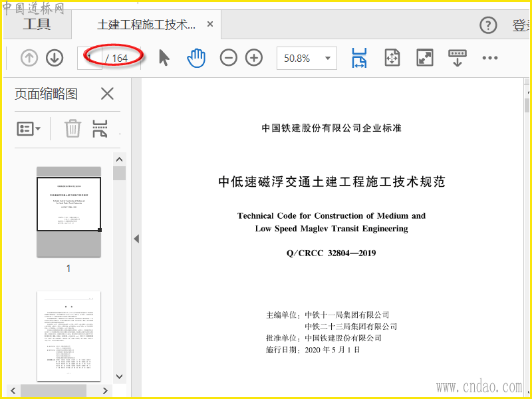
Task: Click the 登录 sign-in button
Action: point(521,26)
